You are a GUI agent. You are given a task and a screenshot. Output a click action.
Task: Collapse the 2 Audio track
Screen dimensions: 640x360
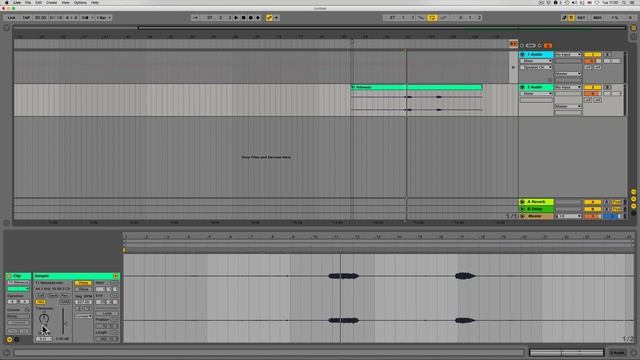click(x=522, y=87)
